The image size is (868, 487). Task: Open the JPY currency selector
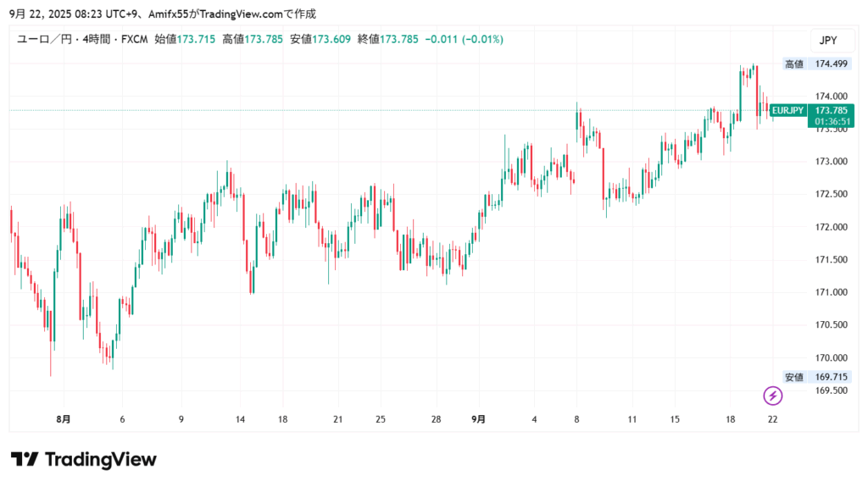827,40
